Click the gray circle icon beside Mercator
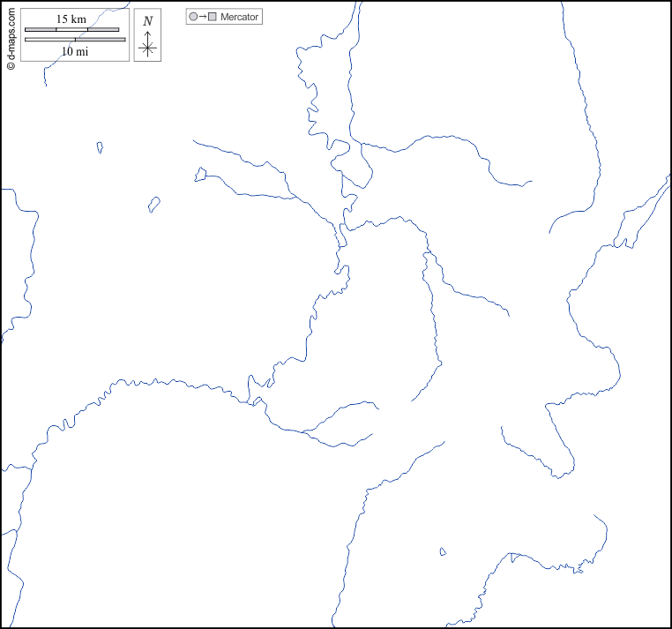Screen dimensions: 672x629 (x=193, y=17)
